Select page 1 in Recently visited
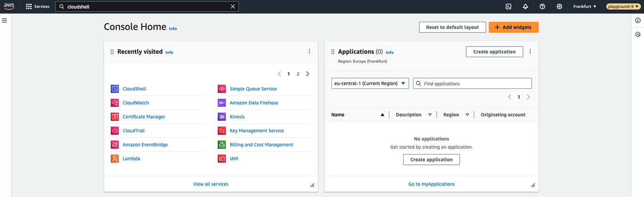This screenshot has height=197, width=644. pos(289,74)
